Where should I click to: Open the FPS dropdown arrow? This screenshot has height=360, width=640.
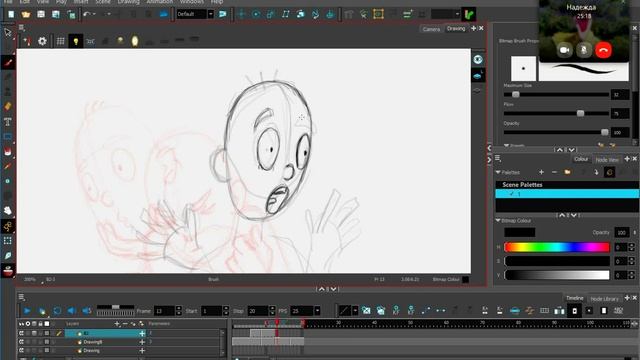317,311
